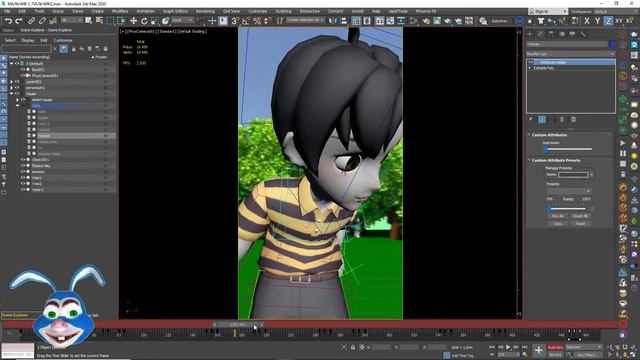The width and height of the screenshot is (640, 360).
Task: Enable the Auto Key button
Action: [x=555, y=347]
